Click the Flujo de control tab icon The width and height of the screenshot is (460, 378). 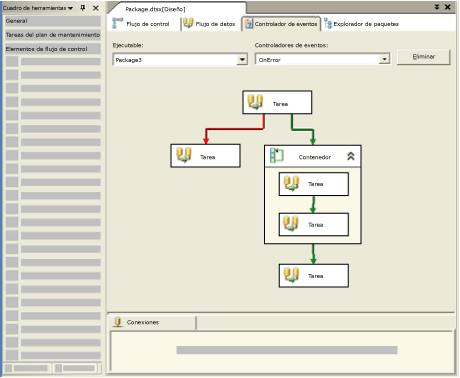point(118,23)
